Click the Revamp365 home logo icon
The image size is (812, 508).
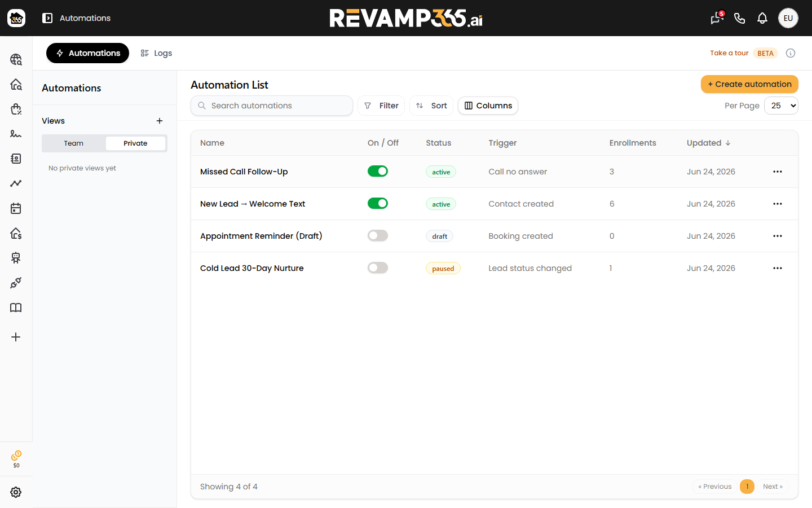(x=16, y=18)
